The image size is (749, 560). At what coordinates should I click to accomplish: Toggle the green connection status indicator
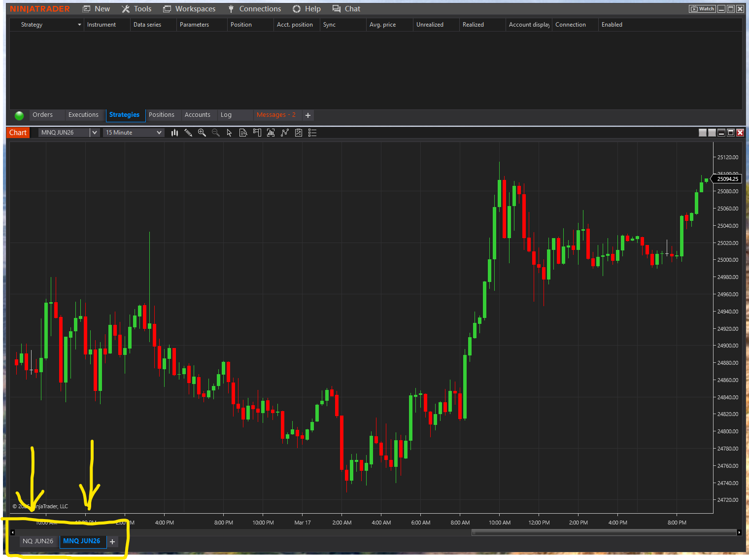click(19, 115)
